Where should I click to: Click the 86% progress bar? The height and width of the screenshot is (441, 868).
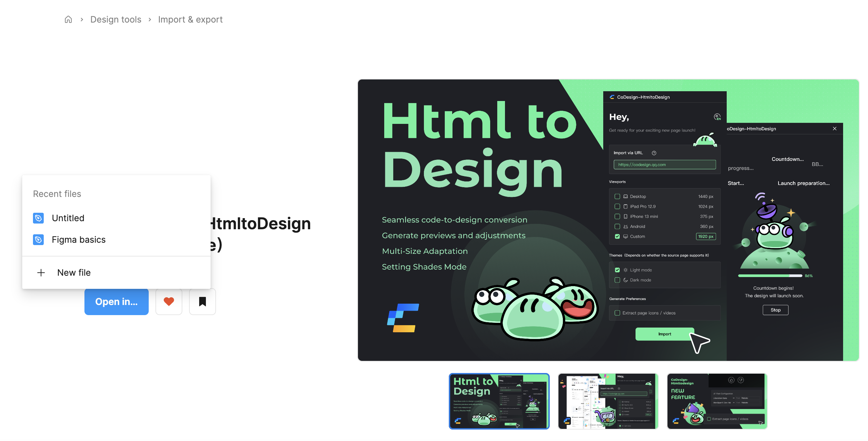tap(770, 276)
